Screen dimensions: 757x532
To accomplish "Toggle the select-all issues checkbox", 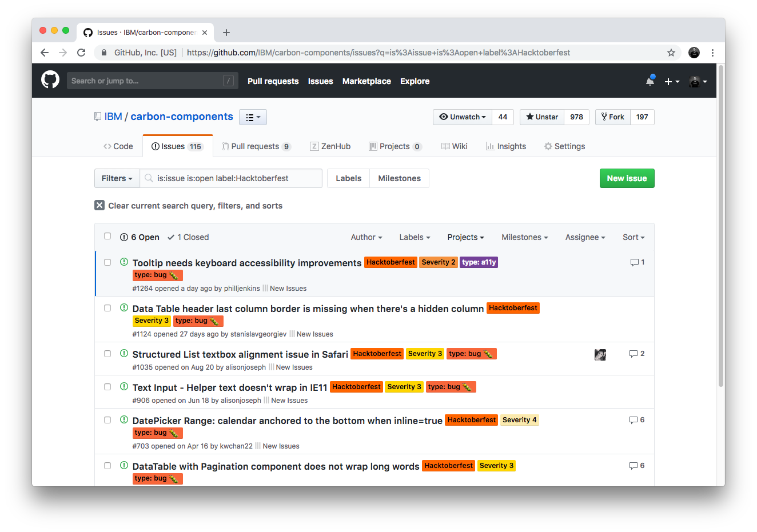I will 107,237.
